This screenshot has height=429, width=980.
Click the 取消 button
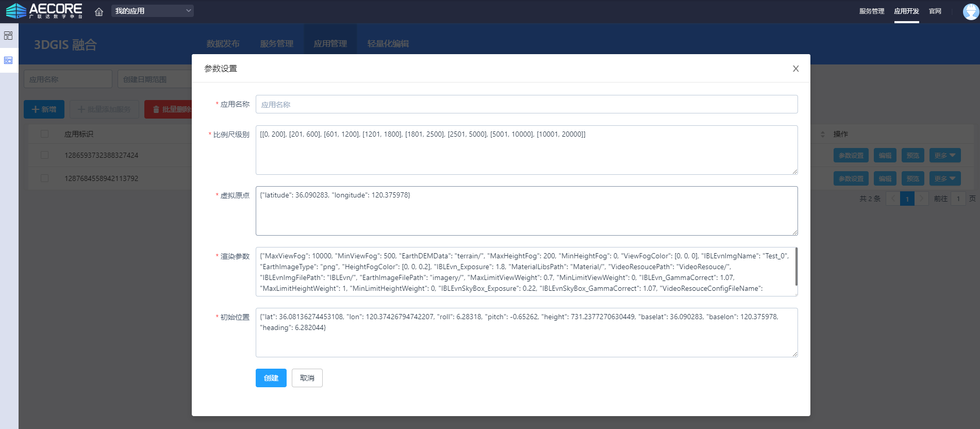(x=307, y=378)
